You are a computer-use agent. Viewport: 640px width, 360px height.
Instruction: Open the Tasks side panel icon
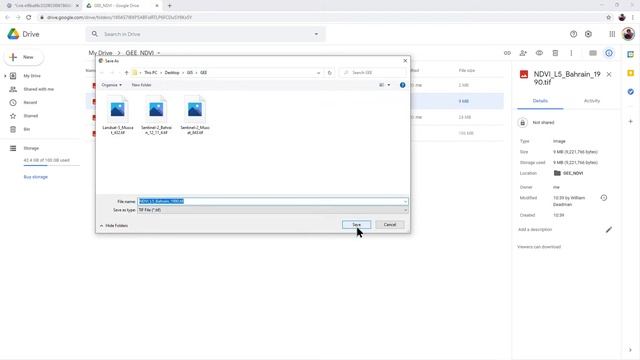[x=631, y=92]
